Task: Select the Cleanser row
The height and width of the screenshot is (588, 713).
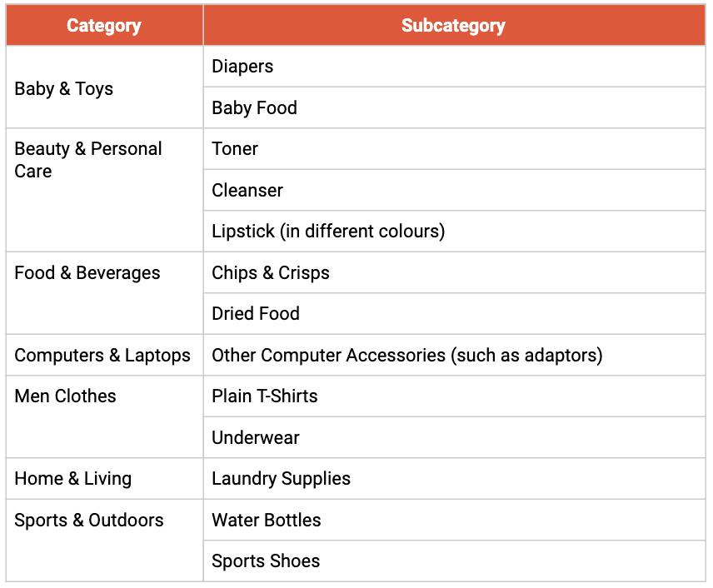Action: click(247, 191)
